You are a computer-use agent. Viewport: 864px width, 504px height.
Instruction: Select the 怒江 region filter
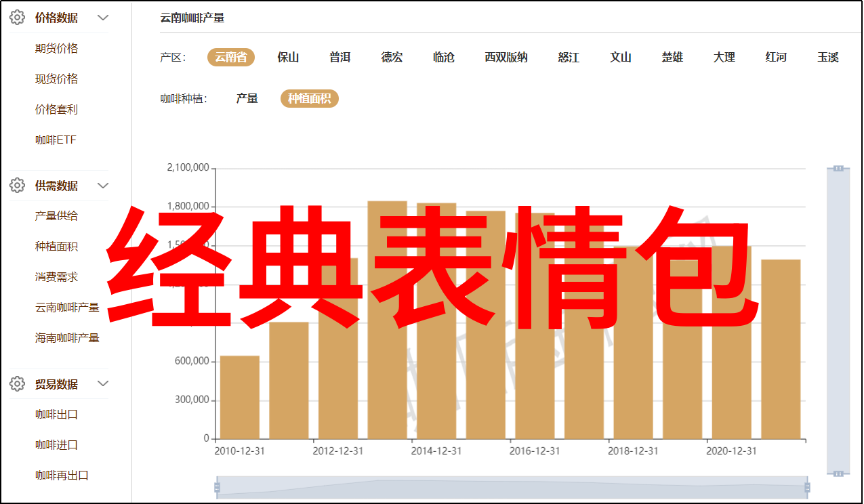point(569,58)
